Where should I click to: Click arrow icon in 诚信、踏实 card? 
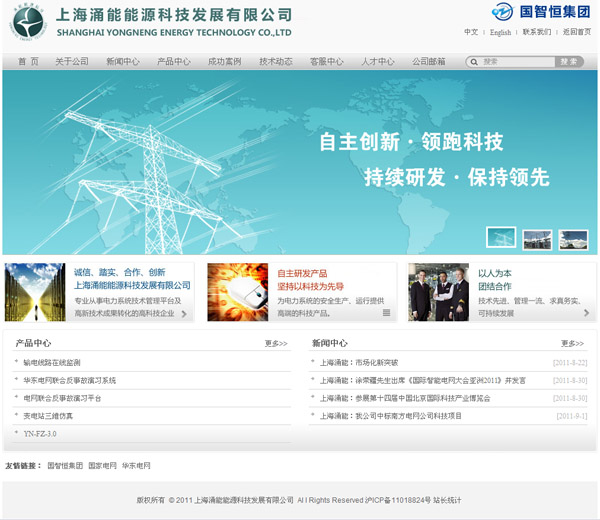(x=184, y=314)
